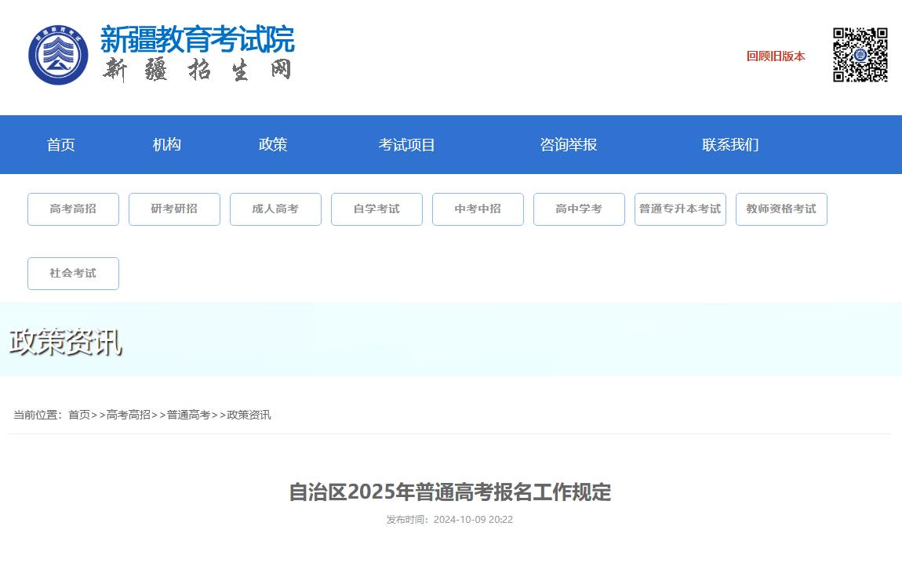The image size is (902, 588).
Task: Open the 政策 menu
Action: pos(273,144)
